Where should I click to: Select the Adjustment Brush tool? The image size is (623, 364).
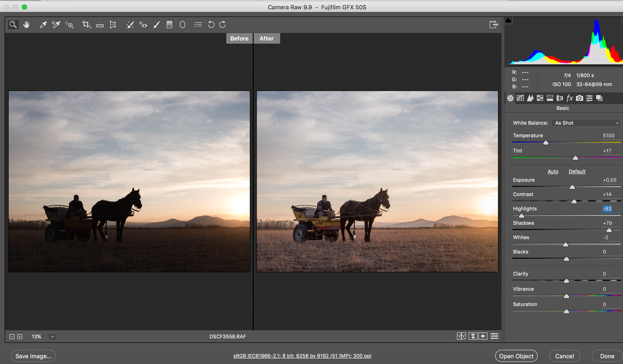click(156, 25)
